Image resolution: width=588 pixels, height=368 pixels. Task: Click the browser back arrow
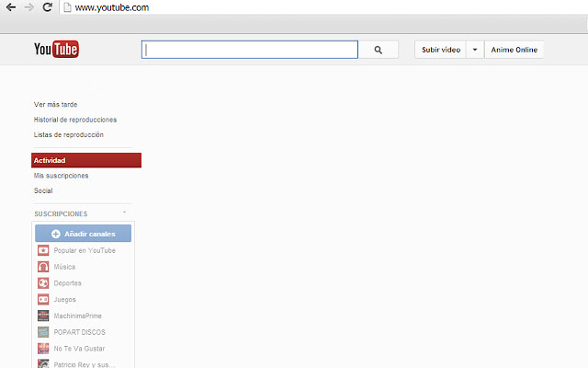pos(11,7)
